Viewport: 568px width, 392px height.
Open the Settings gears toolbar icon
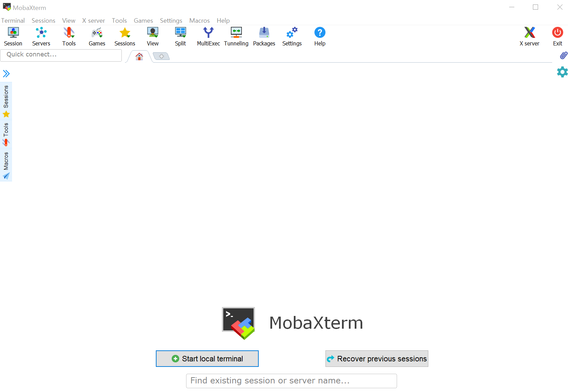292,36
